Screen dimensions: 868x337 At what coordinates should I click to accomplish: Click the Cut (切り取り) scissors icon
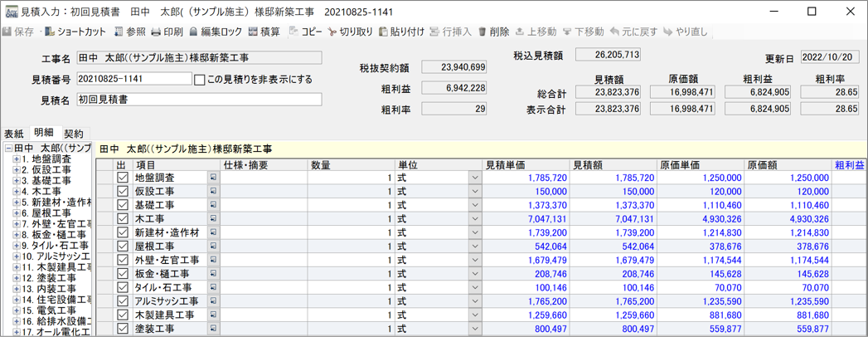point(332,32)
